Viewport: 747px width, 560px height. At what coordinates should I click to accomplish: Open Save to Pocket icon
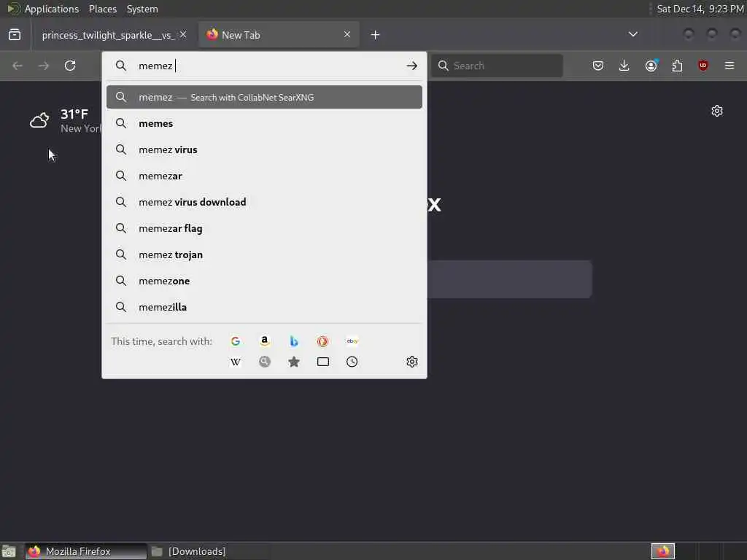click(598, 66)
